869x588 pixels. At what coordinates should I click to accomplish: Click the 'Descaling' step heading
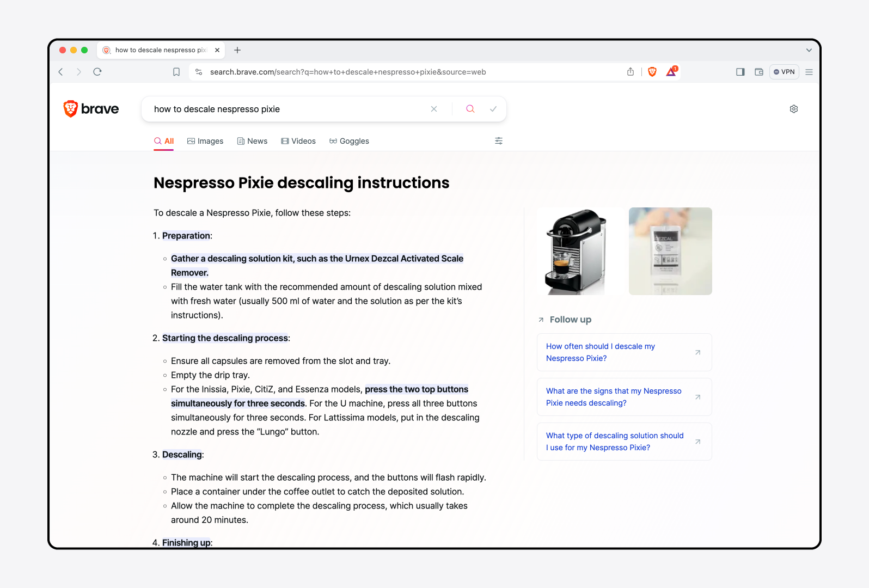pyautogui.click(x=182, y=455)
